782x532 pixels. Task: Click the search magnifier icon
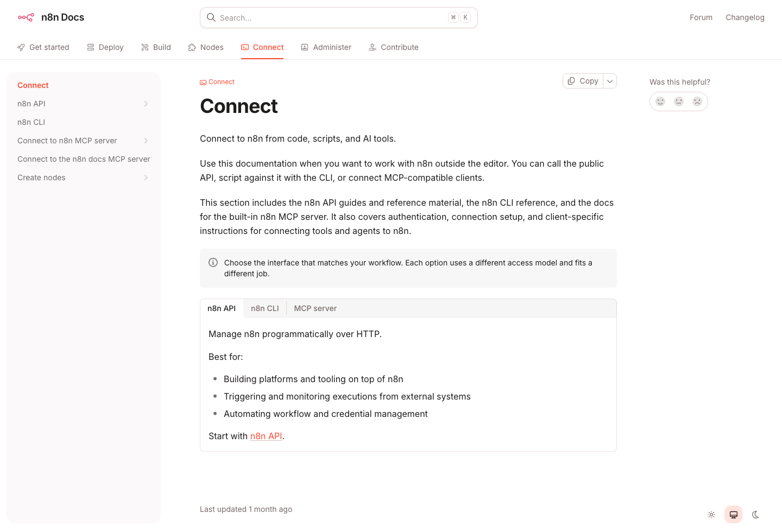click(x=211, y=17)
